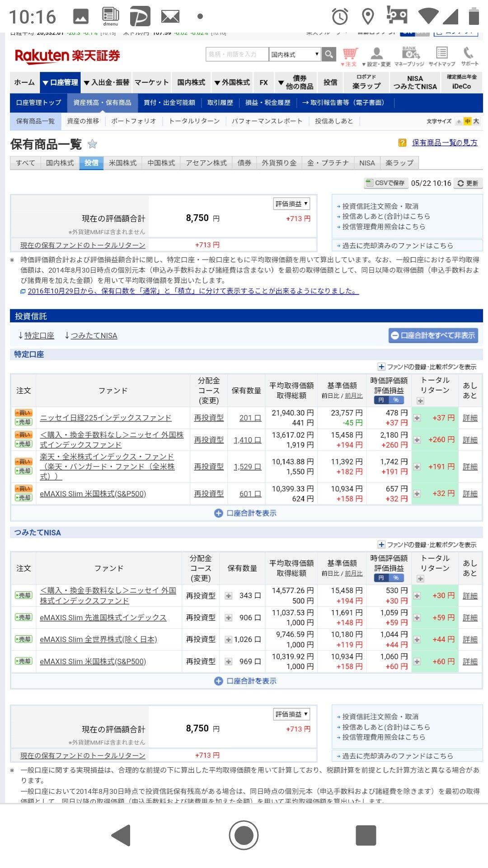This screenshot has height=868, width=488.
Task: Save holdings with CSVで保存
Action: pos(386,183)
